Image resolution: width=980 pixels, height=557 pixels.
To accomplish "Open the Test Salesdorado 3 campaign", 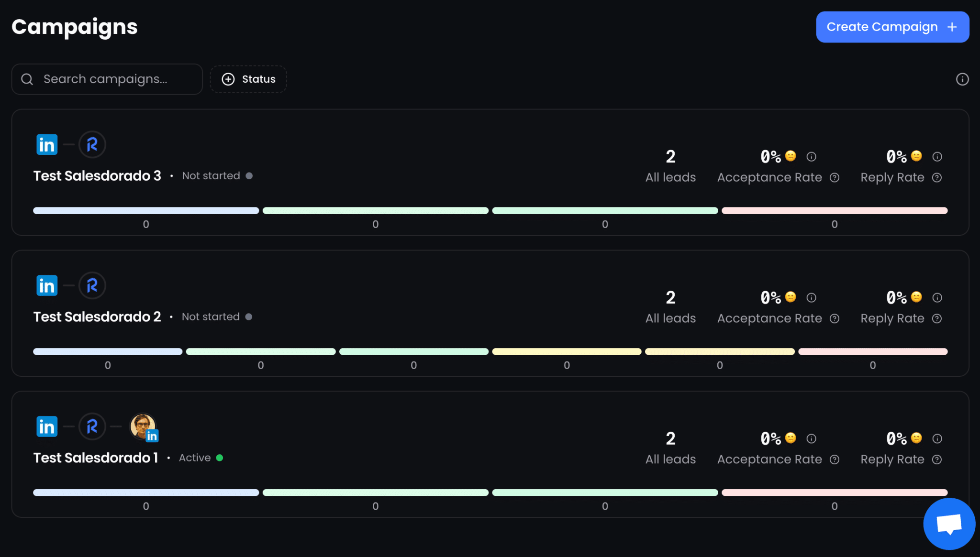I will (x=97, y=176).
